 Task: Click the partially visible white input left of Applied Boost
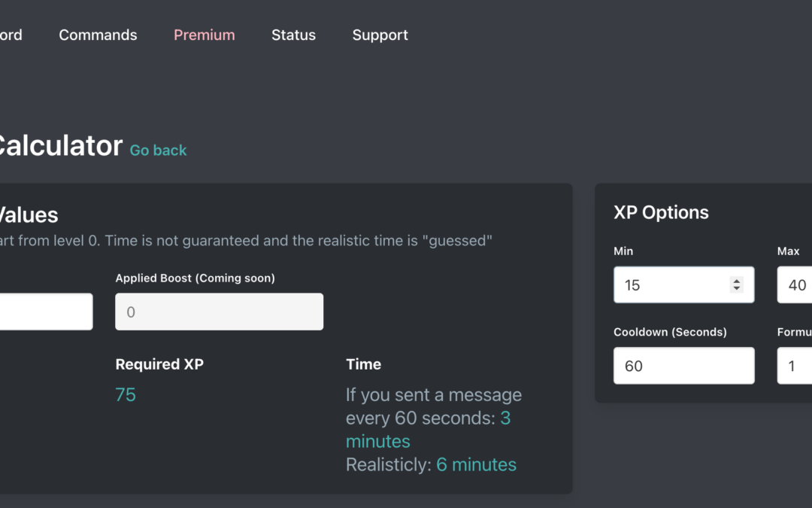point(45,312)
